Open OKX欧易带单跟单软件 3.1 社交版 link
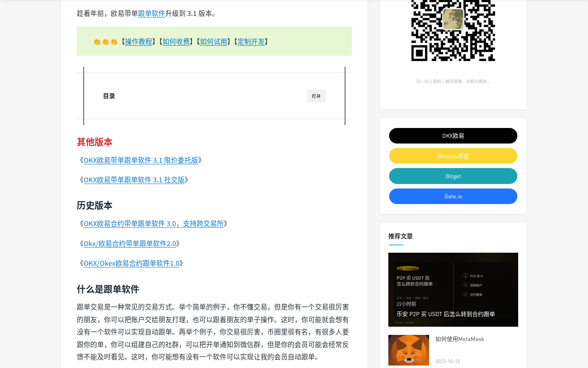This screenshot has width=588, height=368. (134, 180)
